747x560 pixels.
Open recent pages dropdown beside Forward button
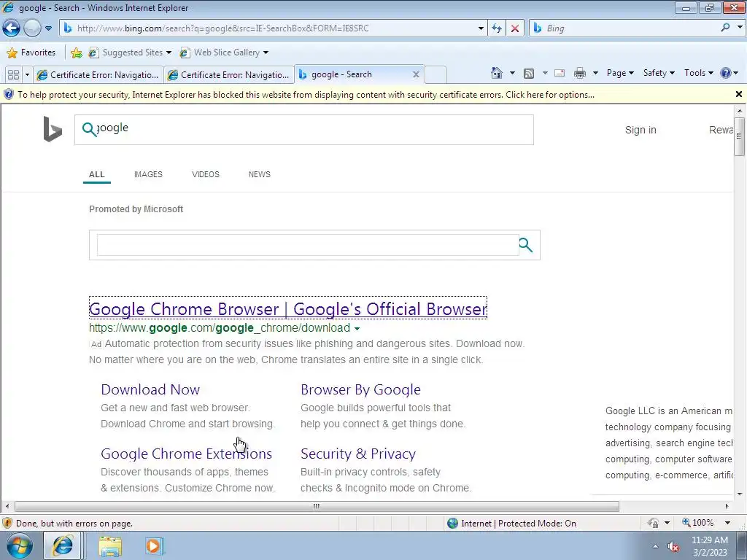coord(48,28)
